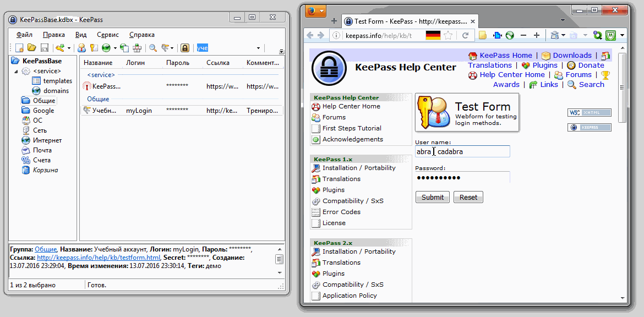Click the green Q search extension icon

(x=598, y=35)
